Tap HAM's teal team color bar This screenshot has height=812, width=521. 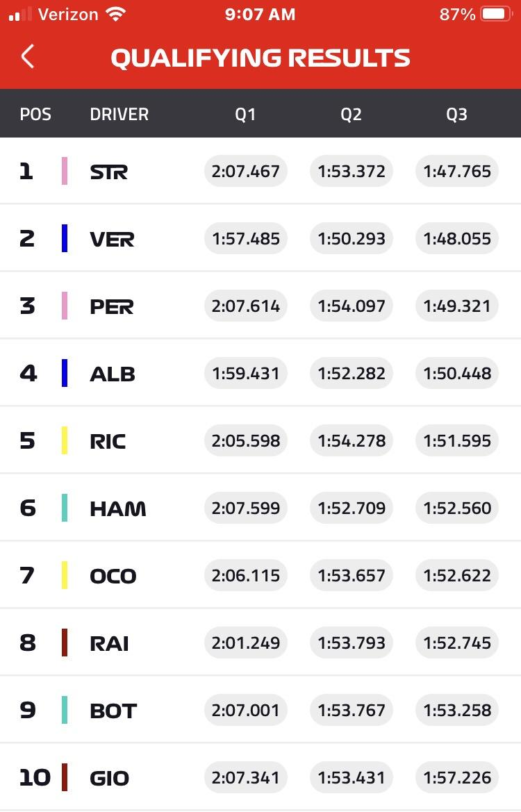[x=65, y=508]
